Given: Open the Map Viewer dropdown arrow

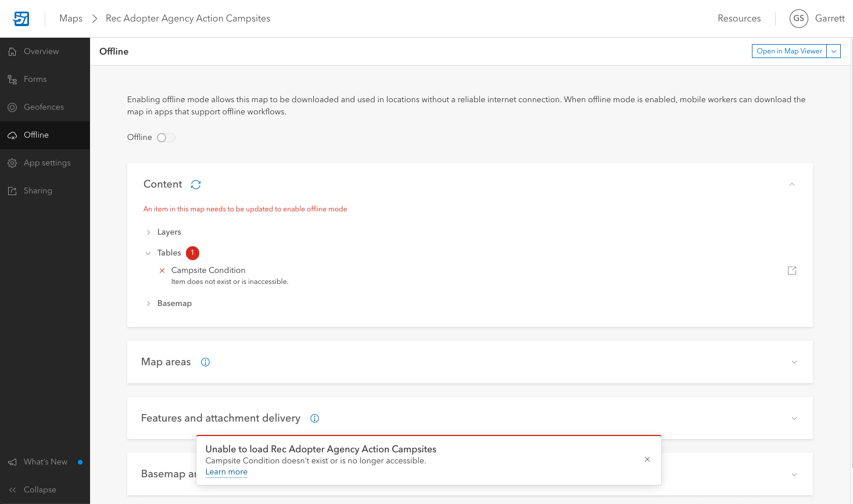Looking at the screenshot, I should (x=834, y=51).
